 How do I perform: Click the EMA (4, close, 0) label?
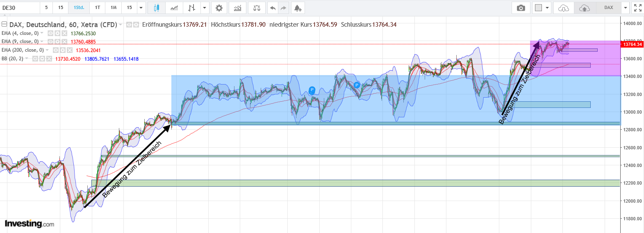click(20, 33)
